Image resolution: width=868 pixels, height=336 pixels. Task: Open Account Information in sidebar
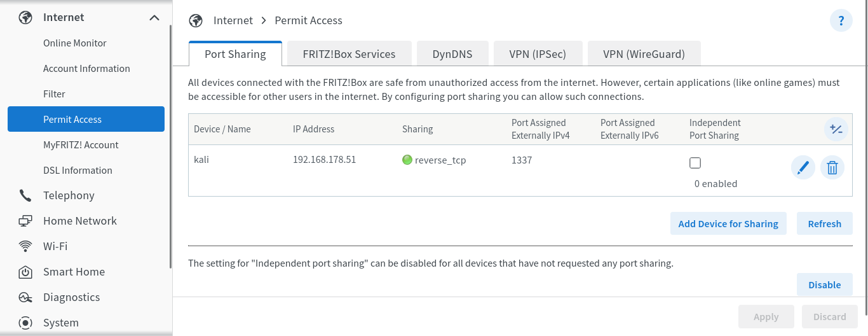click(86, 68)
